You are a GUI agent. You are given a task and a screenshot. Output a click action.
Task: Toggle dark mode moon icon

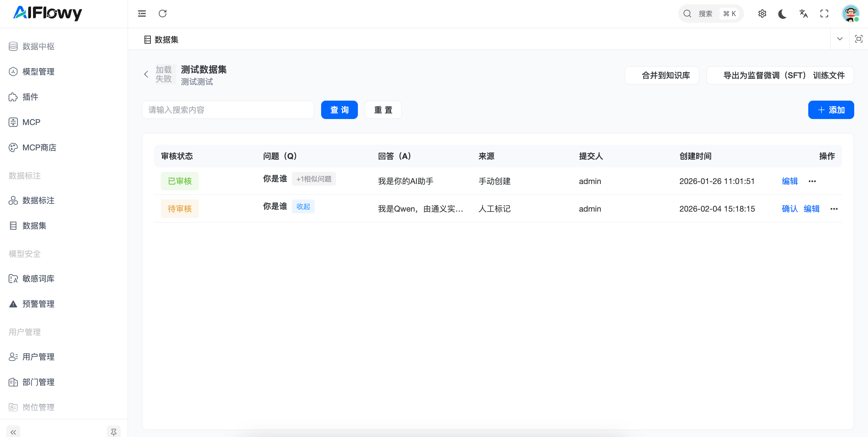[782, 14]
